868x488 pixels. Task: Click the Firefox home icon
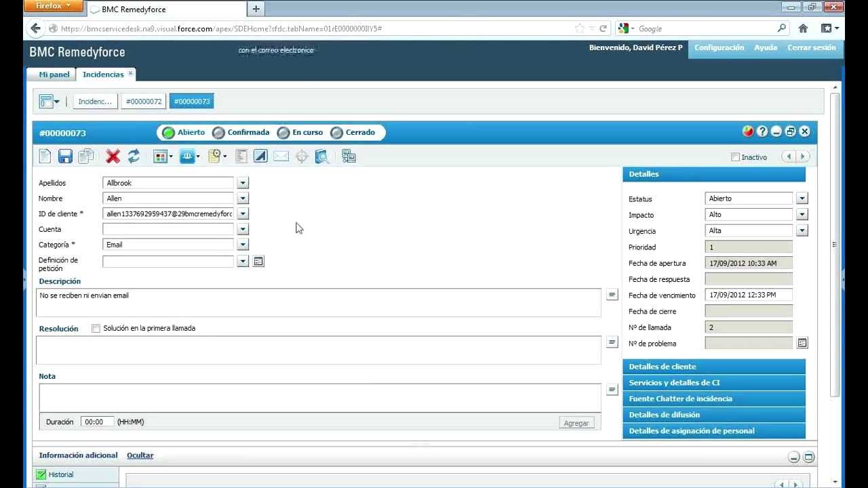[x=803, y=28]
